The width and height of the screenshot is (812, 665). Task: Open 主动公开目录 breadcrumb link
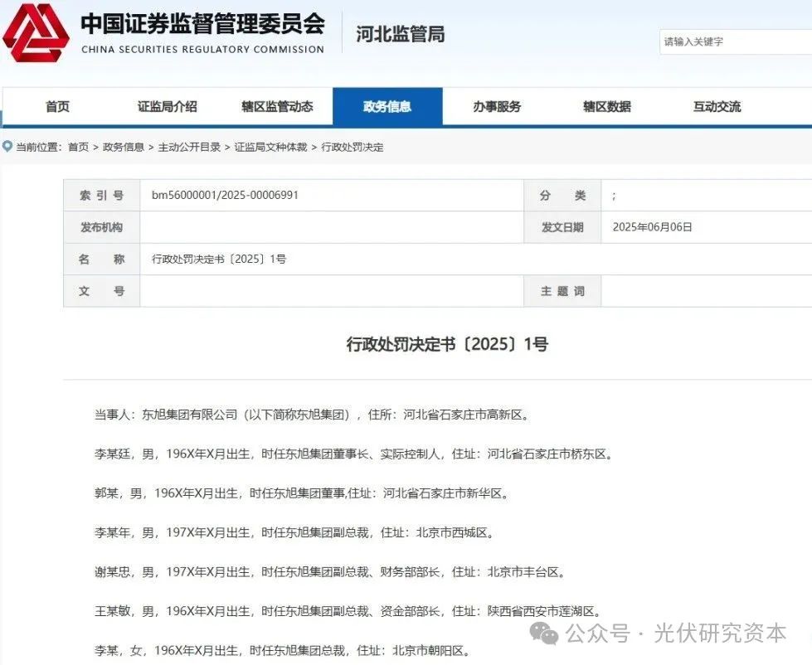pos(189,147)
